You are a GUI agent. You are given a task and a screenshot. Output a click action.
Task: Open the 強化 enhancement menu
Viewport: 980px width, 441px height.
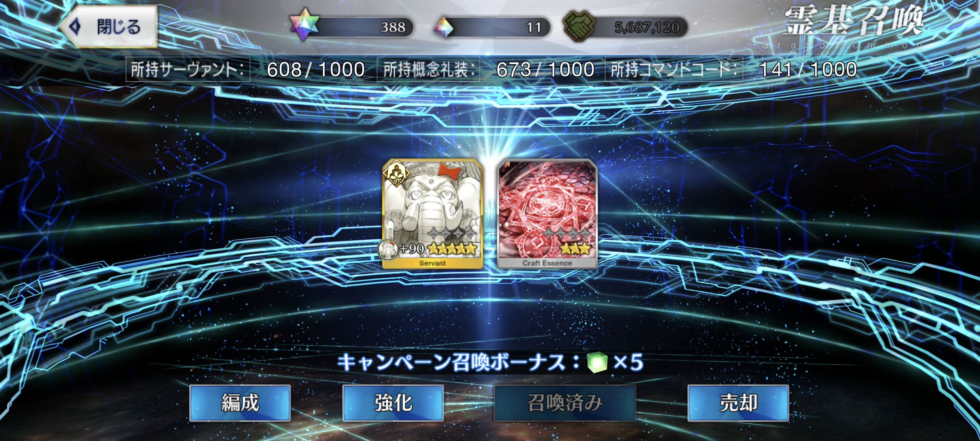point(393,403)
